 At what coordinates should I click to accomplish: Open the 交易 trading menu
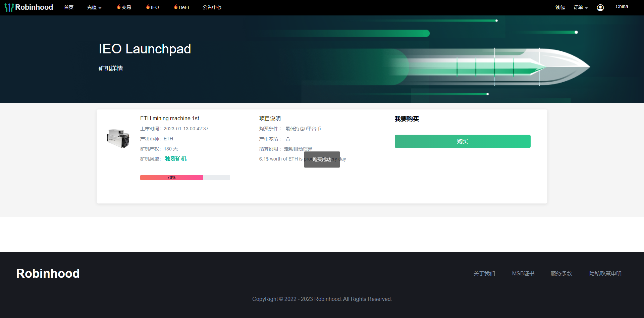coord(126,7)
